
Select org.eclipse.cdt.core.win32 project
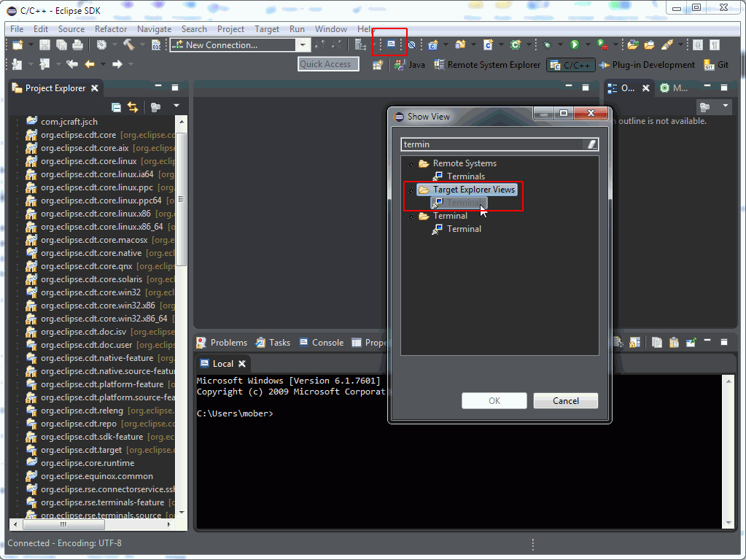coord(91,292)
